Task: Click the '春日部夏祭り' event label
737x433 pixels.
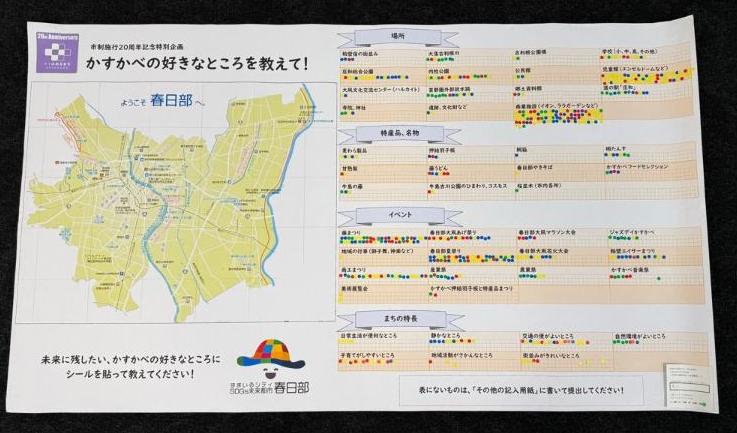Action: click(445, 252)
